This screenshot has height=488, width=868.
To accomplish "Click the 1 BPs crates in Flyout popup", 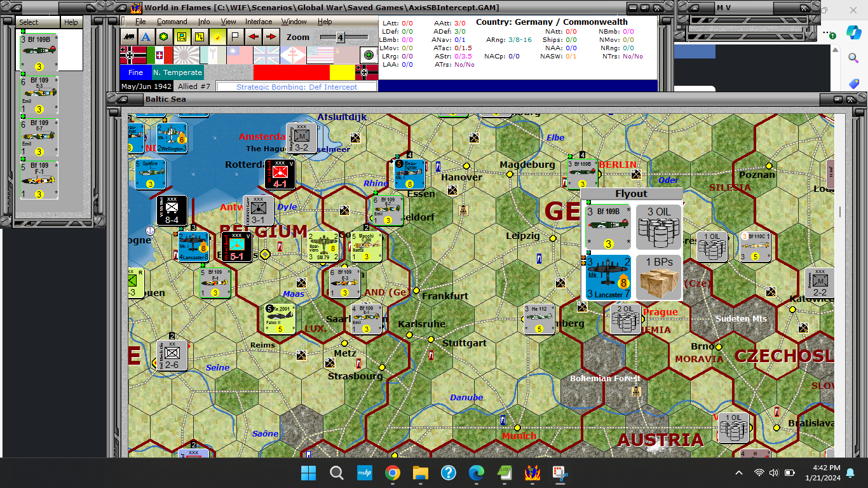I will click(x=658, y=278).
